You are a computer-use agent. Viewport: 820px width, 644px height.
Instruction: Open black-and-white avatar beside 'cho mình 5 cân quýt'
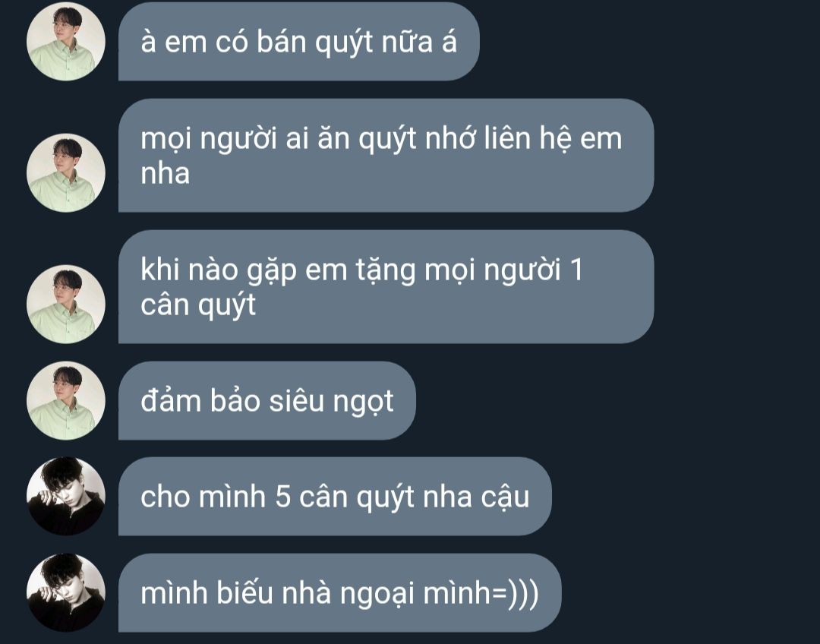tap(66, 496)
